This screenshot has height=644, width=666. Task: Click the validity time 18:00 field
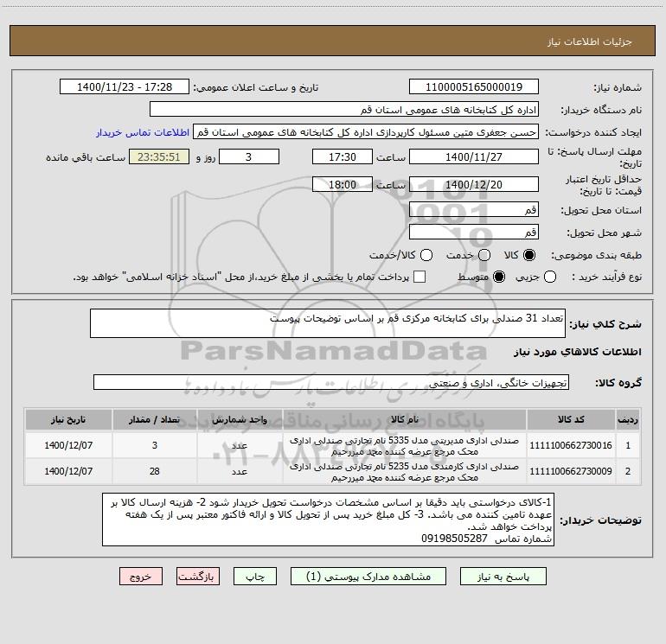click(x=343, y=185)
